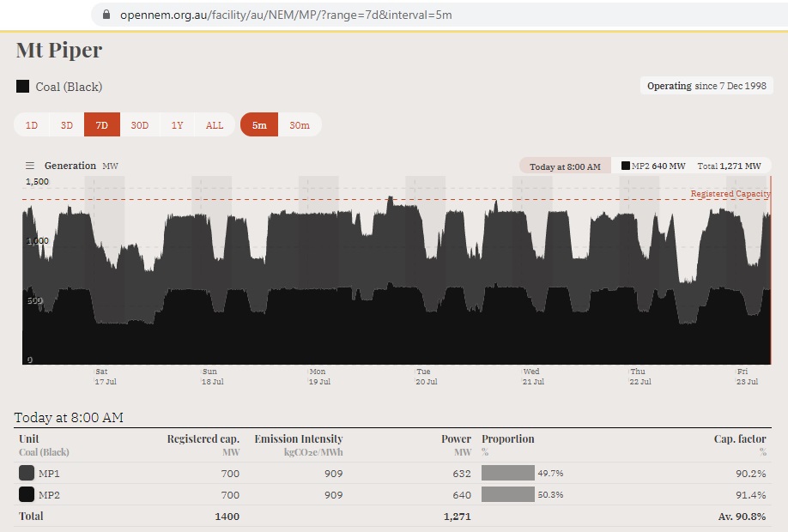Click the MP2 unit color swatch
Screen dimensions: 788x532
tap(26, 494)
